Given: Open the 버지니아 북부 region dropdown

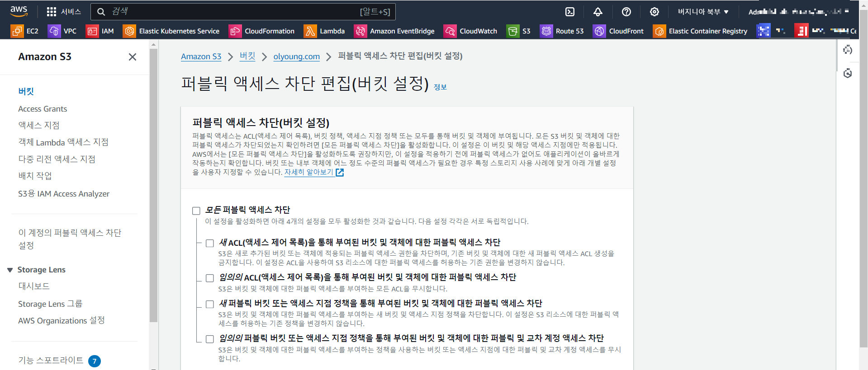Looking at the screenshot, I should coord(703,12).
